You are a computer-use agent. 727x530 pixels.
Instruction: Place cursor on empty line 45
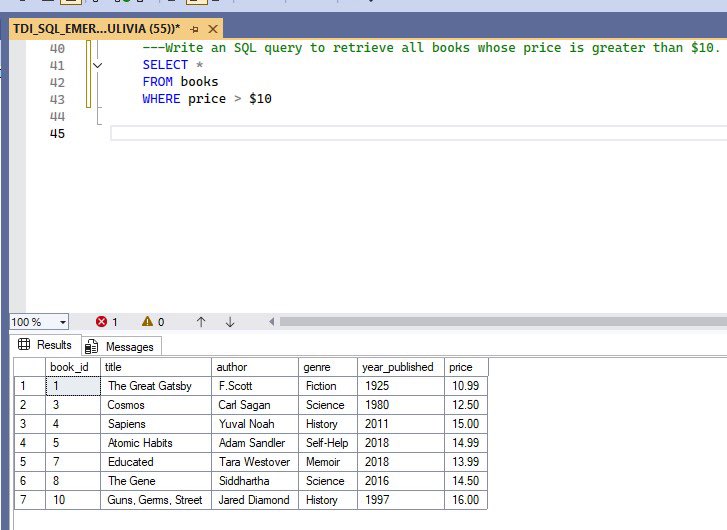400,133
